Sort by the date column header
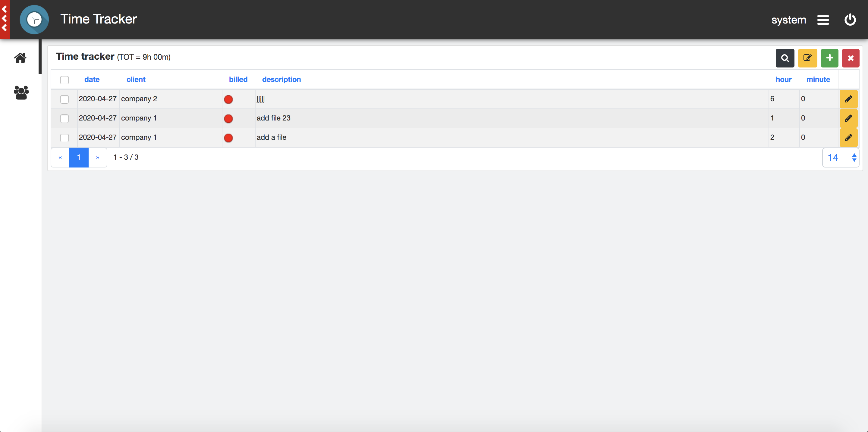This screenshot has height=432, width=868. (92, 80)
